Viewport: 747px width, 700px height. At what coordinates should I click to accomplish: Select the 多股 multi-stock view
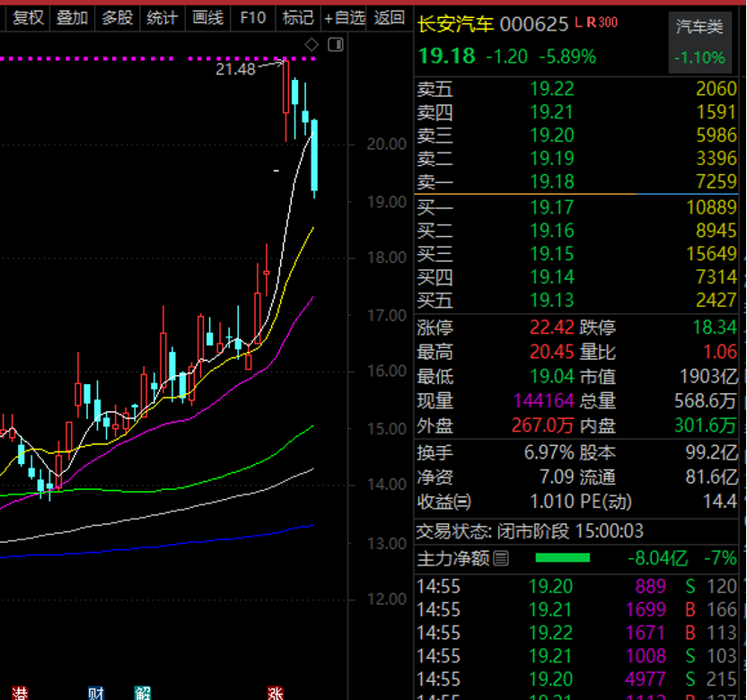[x=118, y=18]
